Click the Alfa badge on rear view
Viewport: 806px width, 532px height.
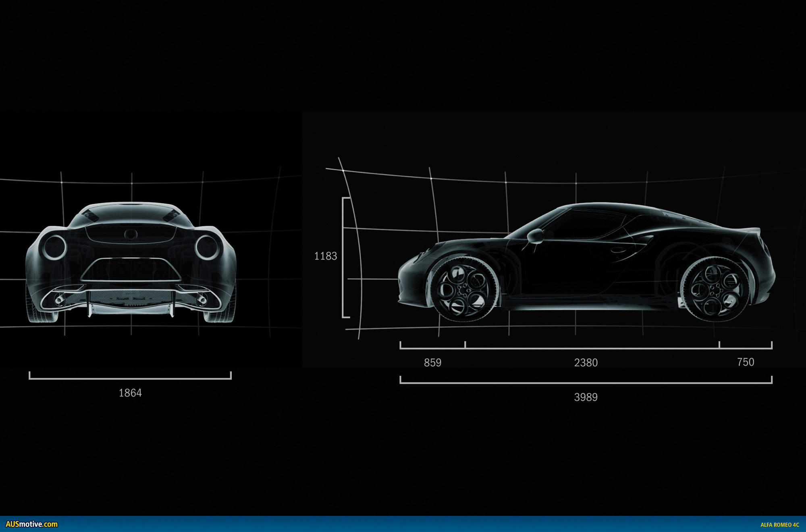pyautogui.click(x=131, y=234)
